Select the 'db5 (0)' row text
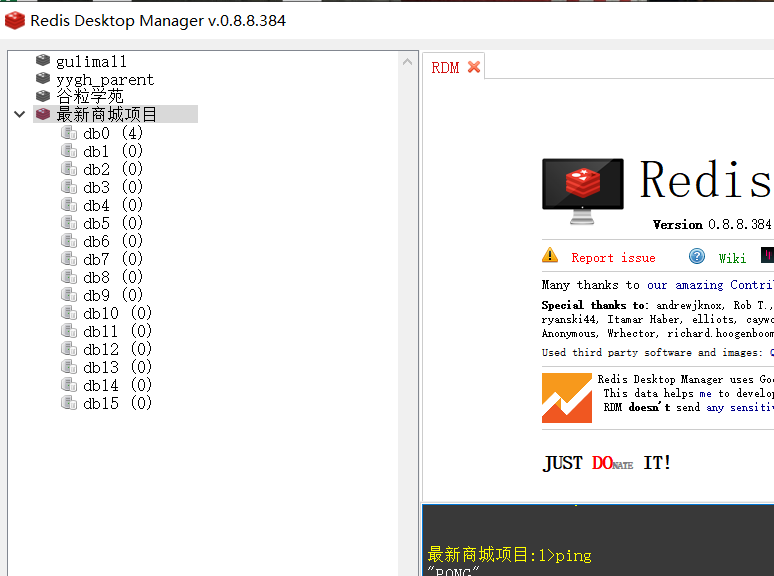This screenshot has height=576, width=774. tap(113, 223)
